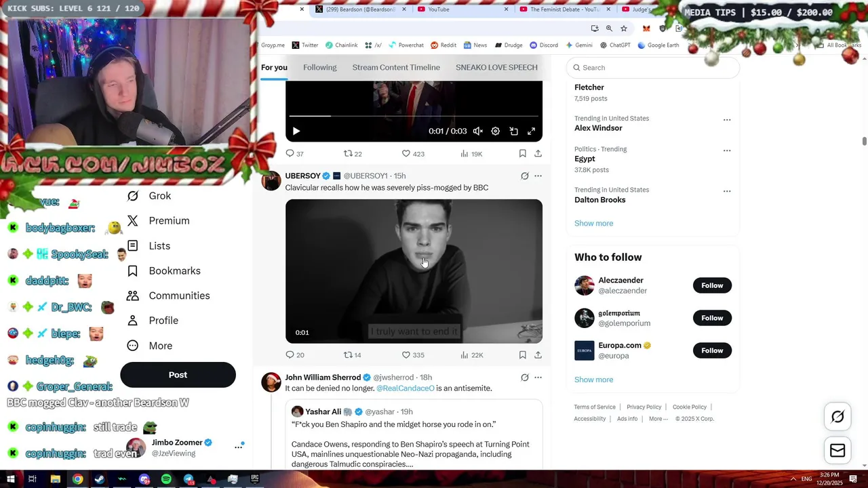Open more options for the Egypt trend

(727, 150)
